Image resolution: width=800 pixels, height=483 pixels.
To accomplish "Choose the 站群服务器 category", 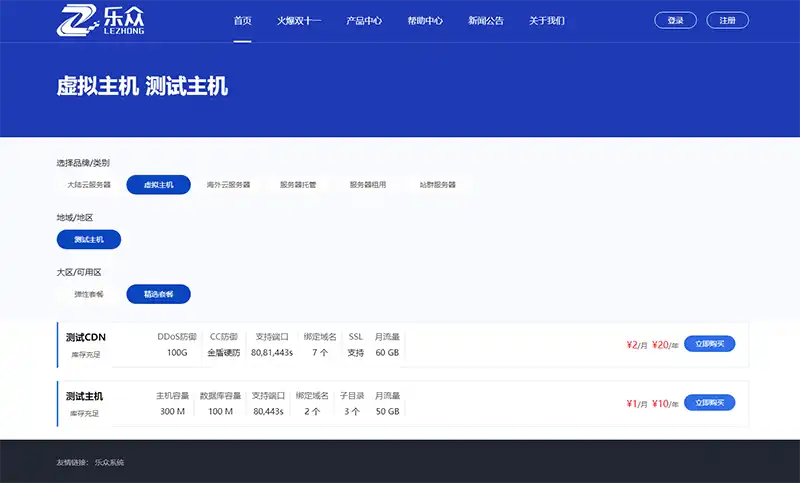I will 437,185.
